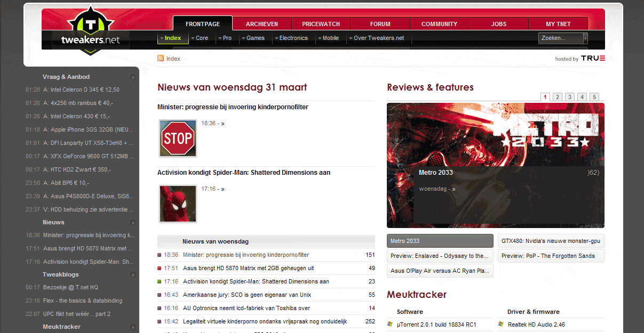Click category marker beside Activision Spider-Man row
This screenshot has width=644, height=333.
click(x=160, y=282)
